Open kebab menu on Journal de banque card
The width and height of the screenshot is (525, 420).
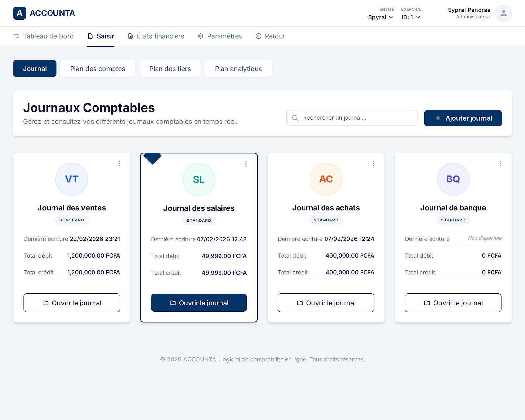pos(501,163)
